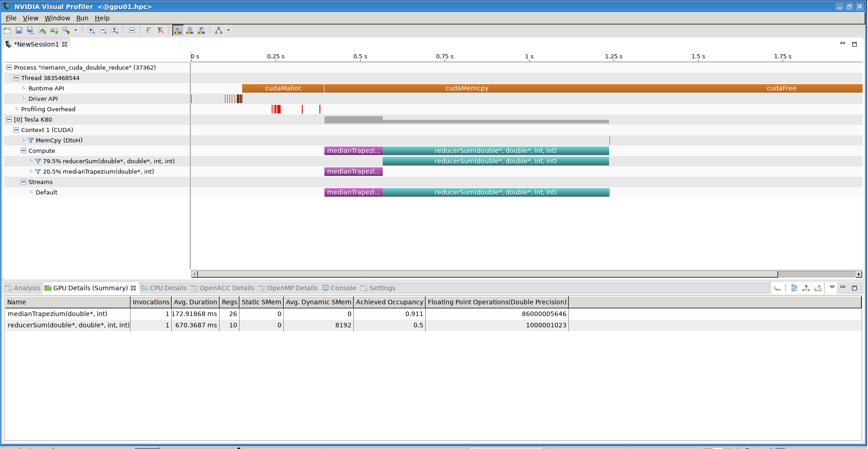868x449 pixels.
Task: Collapse the Streams tree node
Action: (23, 182)
